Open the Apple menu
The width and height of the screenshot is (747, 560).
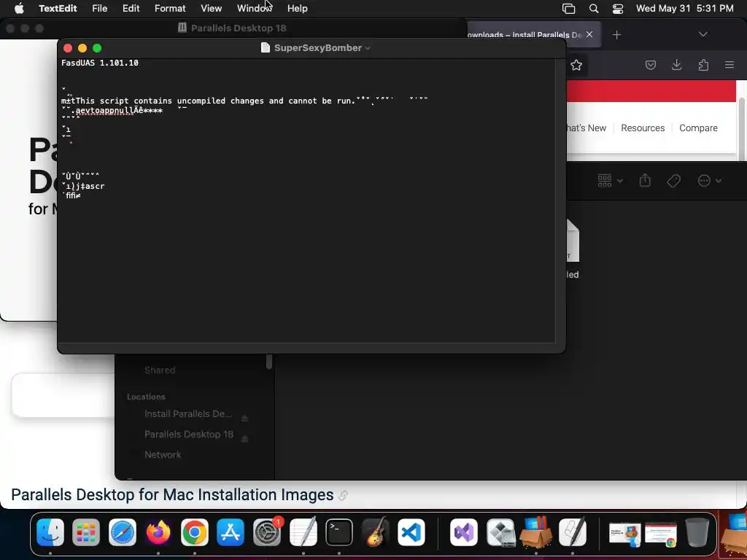click(x=19, y=8)
